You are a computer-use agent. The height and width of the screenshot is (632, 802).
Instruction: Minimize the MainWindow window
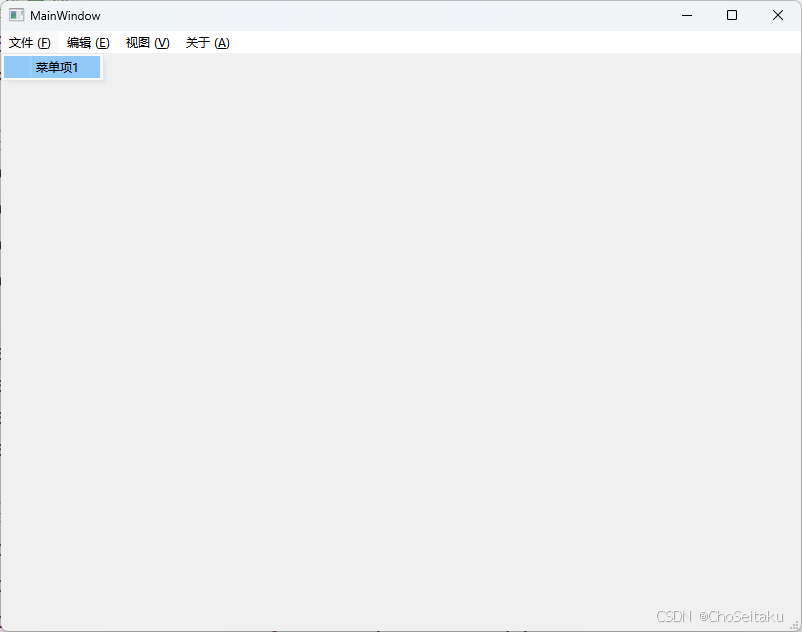[x=687, y=15]
